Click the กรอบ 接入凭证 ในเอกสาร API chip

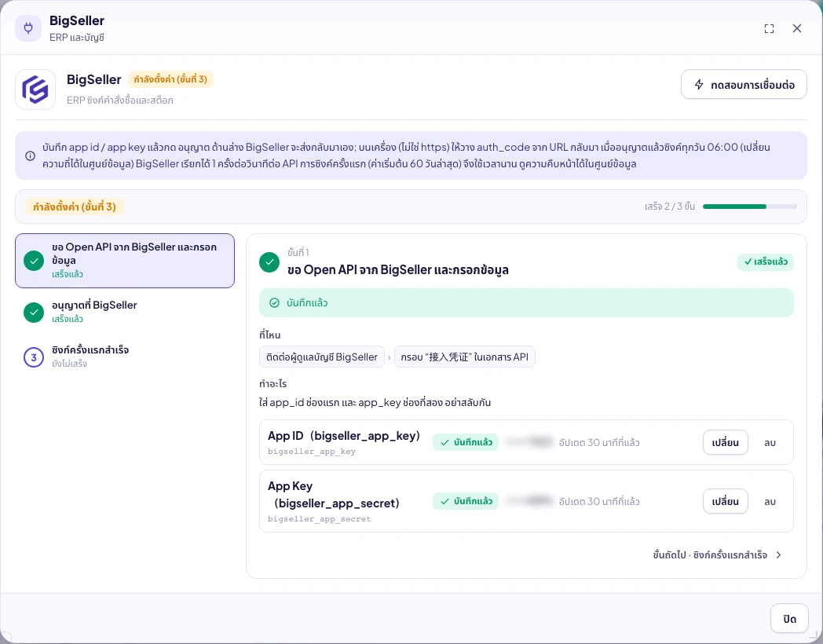465,357
